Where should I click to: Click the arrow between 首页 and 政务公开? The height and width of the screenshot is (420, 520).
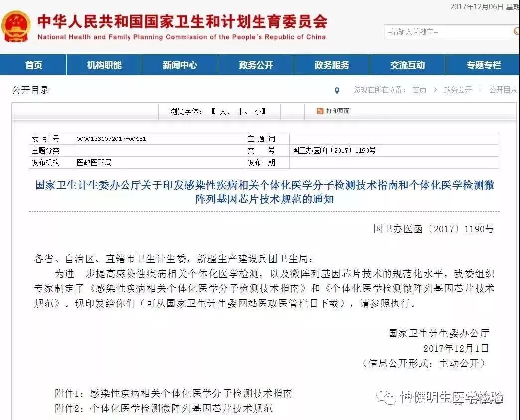click(435, 90)
